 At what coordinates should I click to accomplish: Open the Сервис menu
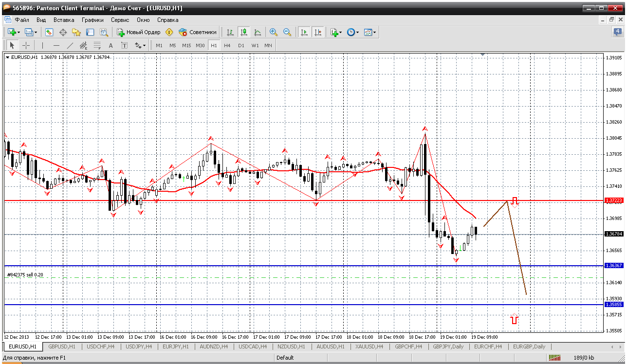tap(120, 20)
